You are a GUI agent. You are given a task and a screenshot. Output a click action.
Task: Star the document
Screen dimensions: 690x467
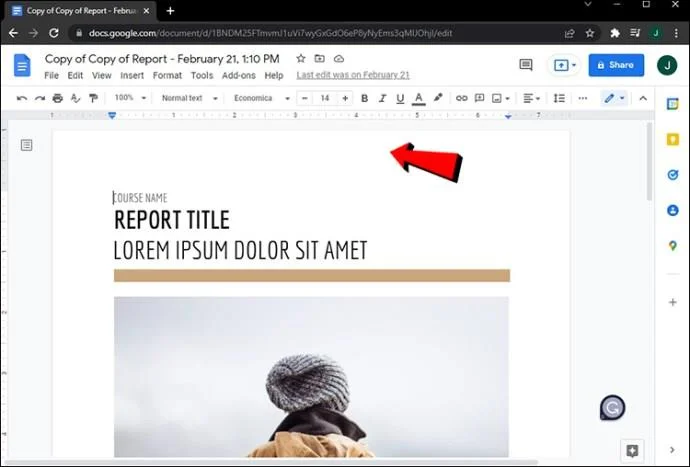tap(301, 59)
